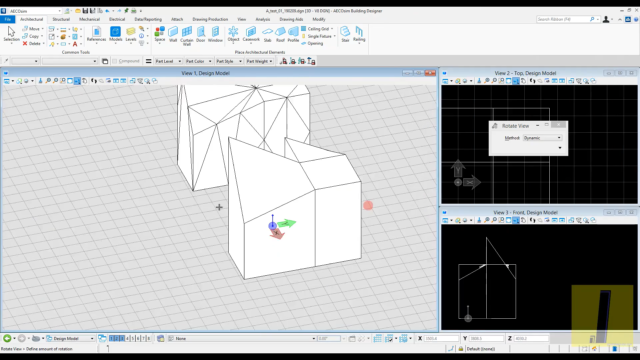Choose the Door placement tool
This screenshot has height=360, width=640.
coord(200,34)
